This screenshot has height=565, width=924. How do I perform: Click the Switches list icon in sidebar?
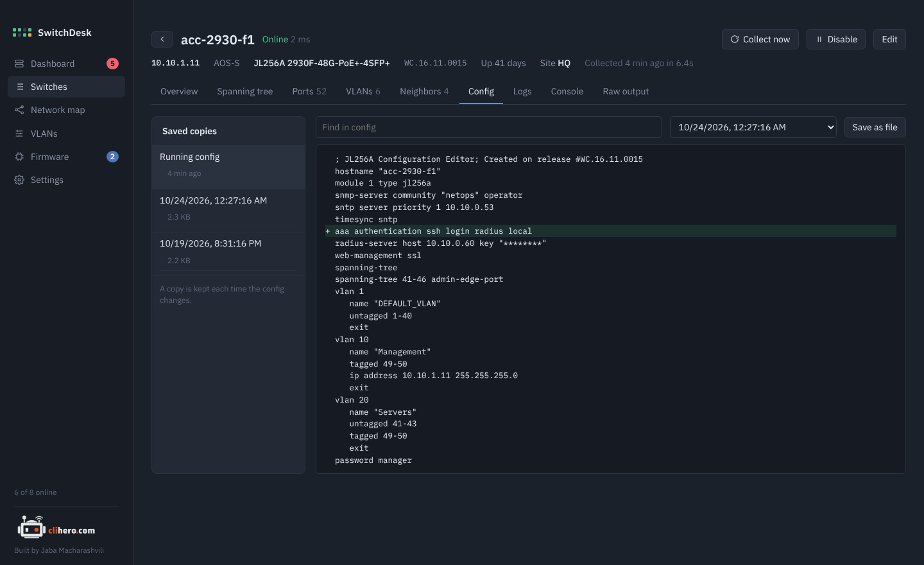click(x=20, y=87)
